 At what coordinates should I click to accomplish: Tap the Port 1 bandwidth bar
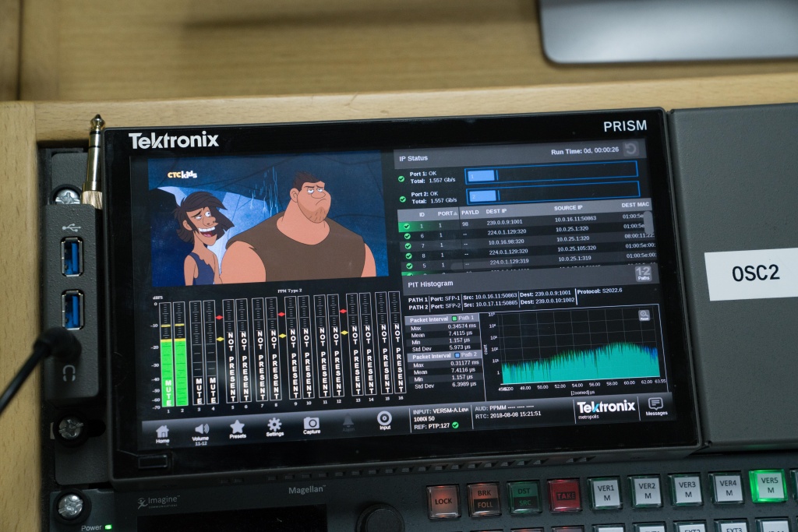551,172
